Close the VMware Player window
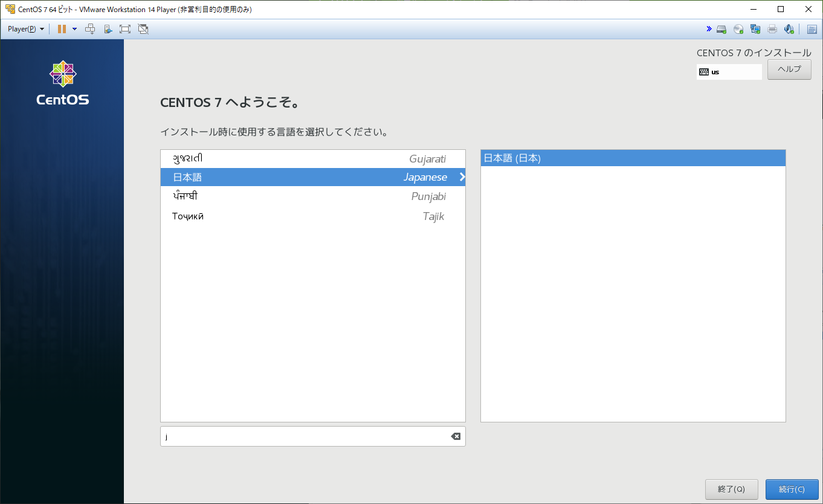The image size is (823, 504). pos(808,9)
